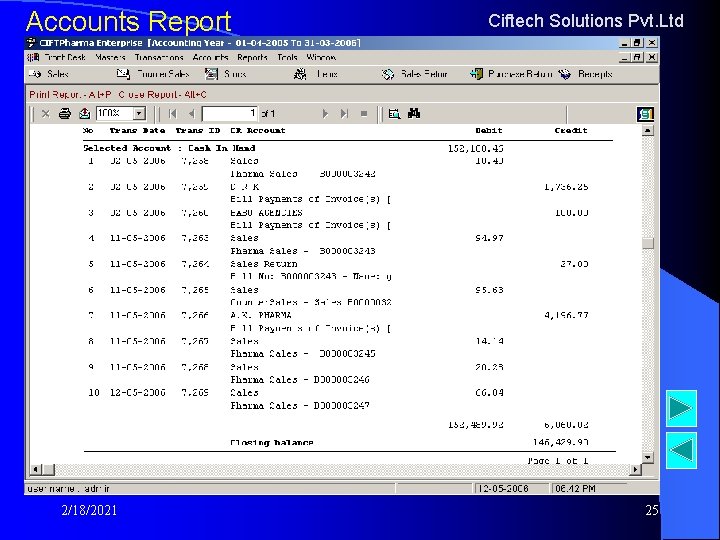The image size is (720, 540).
Task: Click the Page 1 of 1 footer text
Action: click(558, 461)
